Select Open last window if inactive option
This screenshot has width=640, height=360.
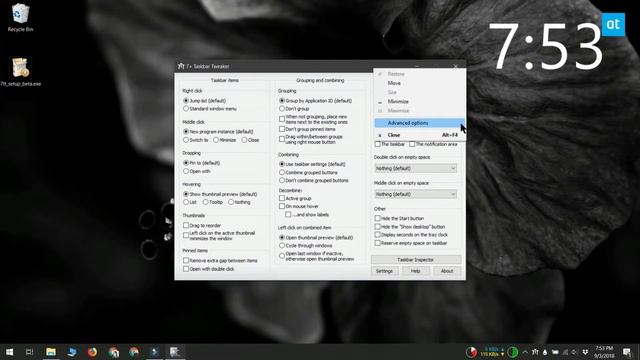(x=317, y=256)
